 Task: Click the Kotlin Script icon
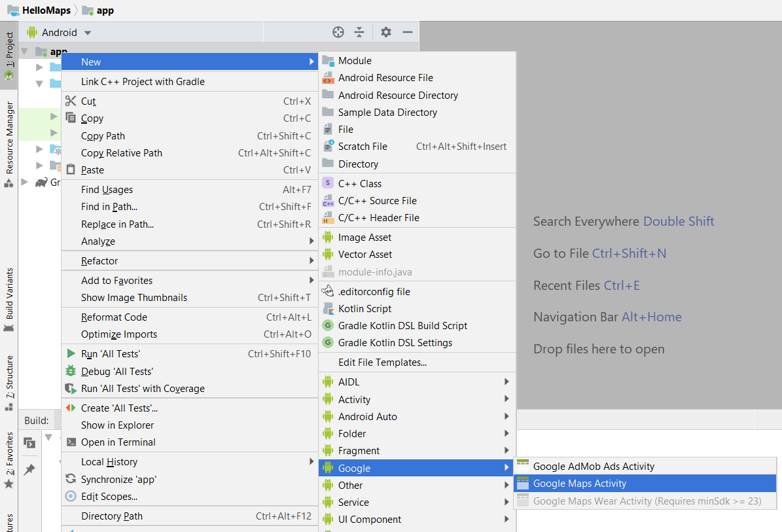[328, 308]
